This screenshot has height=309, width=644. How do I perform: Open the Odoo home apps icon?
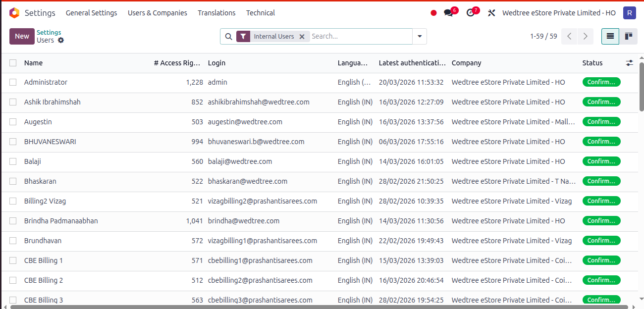click(14, 13)
